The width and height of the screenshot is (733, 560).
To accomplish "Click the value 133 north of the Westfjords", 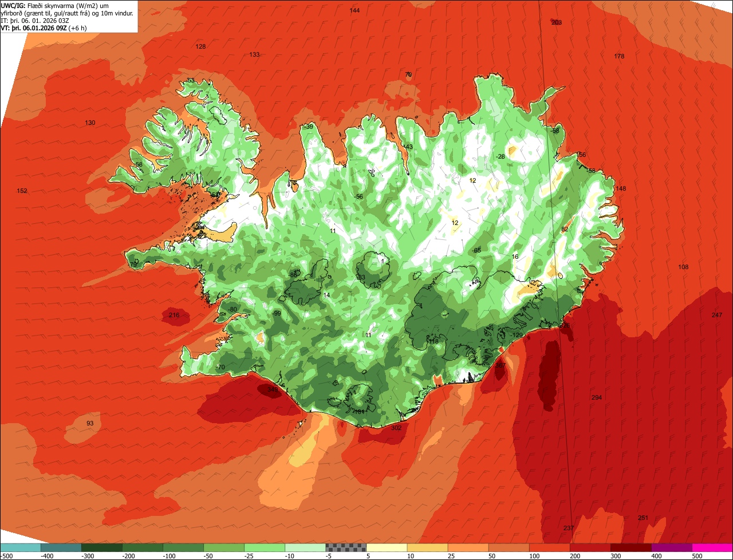I will click(254, 54).
